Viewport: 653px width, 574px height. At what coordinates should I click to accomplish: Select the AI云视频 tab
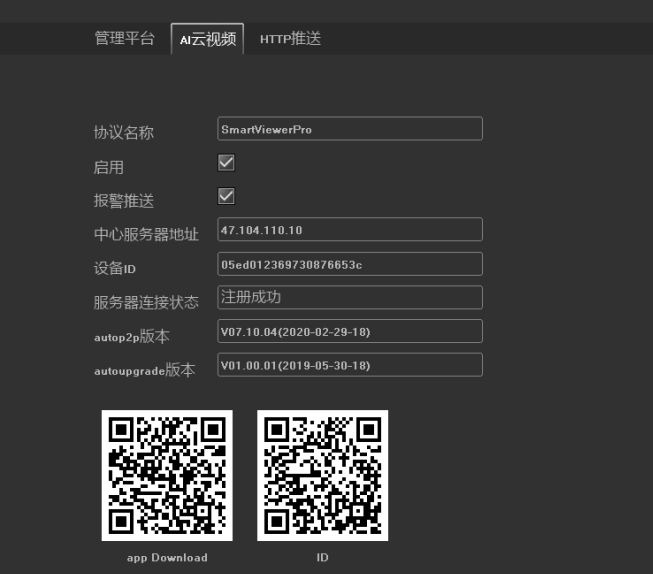point(207,39)
